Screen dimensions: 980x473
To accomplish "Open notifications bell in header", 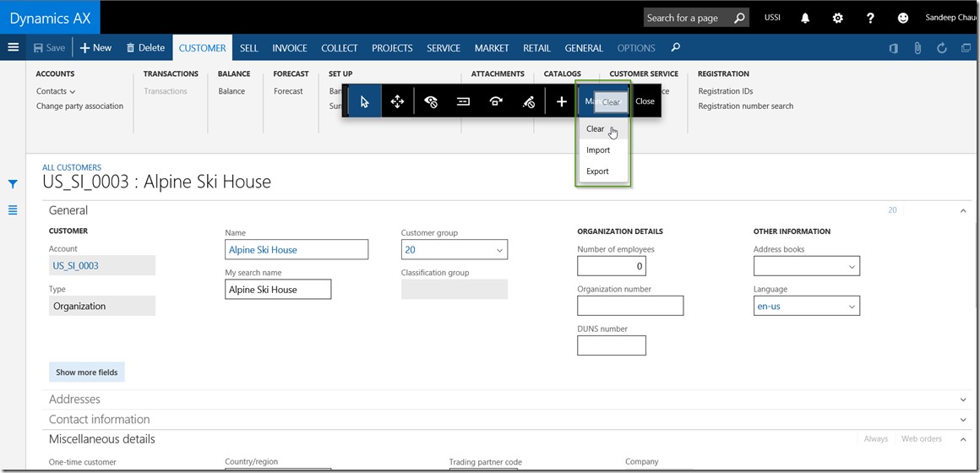I will tap(805, 18).
